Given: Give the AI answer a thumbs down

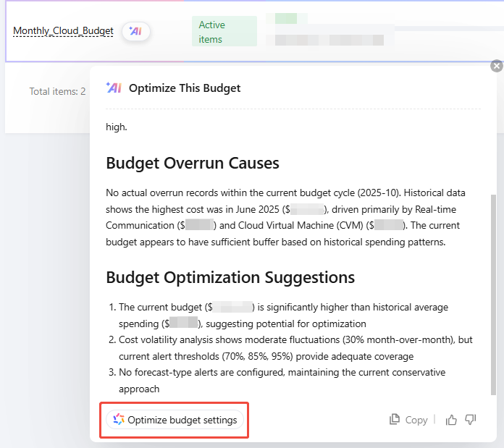Looking at the screenshot, I should 471,420.
